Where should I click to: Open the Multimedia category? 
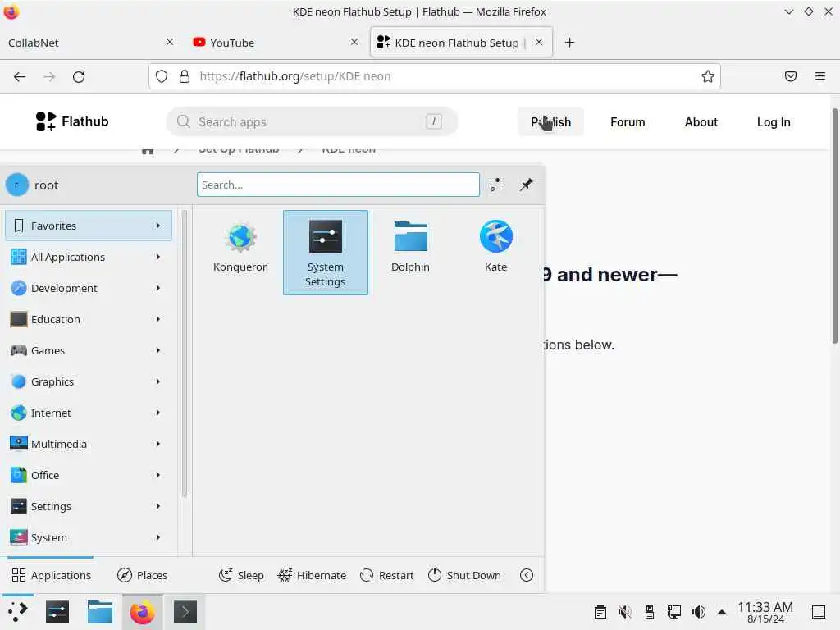89,444
